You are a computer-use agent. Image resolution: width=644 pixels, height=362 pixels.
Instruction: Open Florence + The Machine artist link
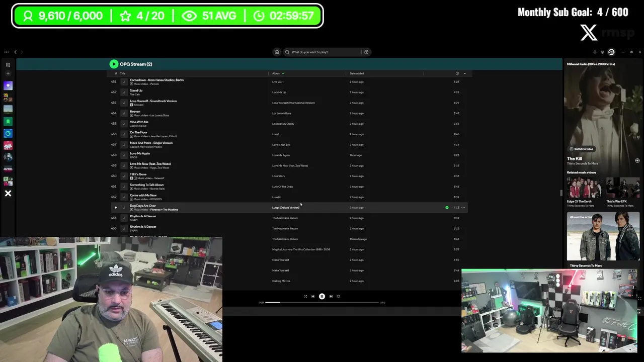click(x=164, y=210)
